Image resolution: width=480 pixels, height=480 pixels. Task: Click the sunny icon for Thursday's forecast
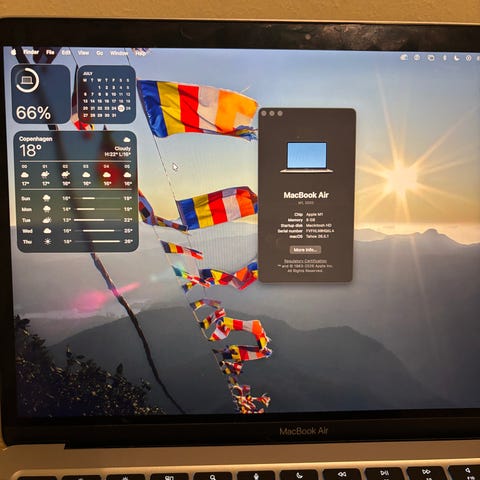47,241
